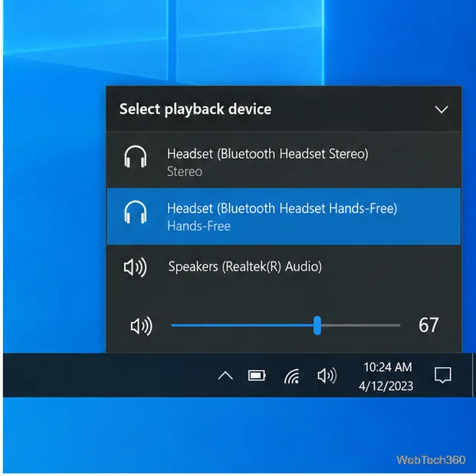This screenshot has width=476, height=476.
Task: Show hidden tray icons arrow
Action: (x=225, y=376)
